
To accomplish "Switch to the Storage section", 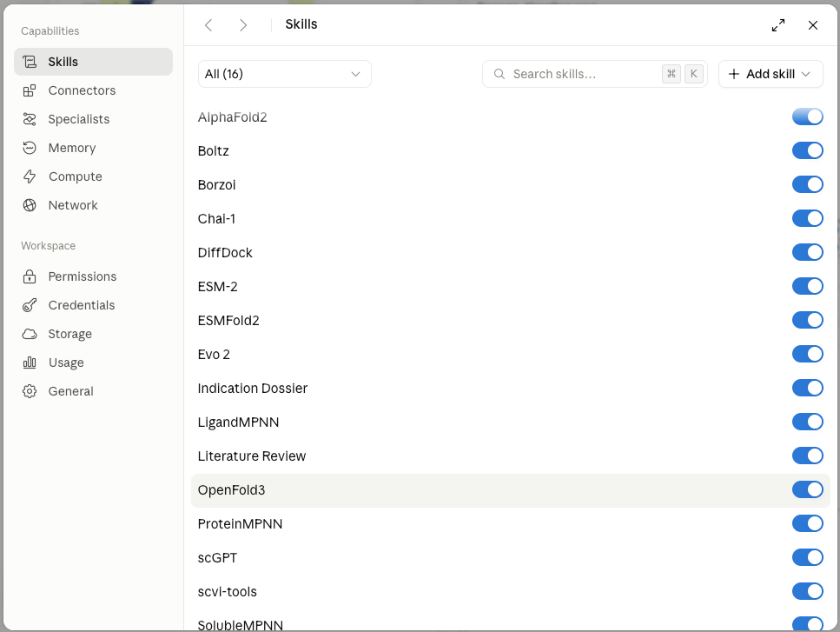I will [x=69, y=334].
